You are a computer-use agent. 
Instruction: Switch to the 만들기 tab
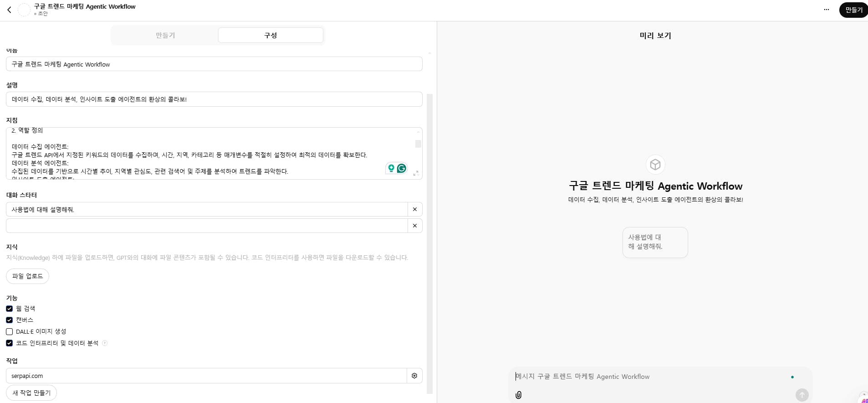[x=165, y=35]
